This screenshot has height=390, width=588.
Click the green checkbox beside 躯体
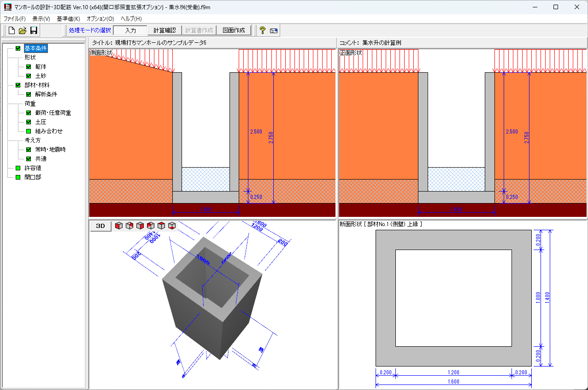tap(29, 67)
